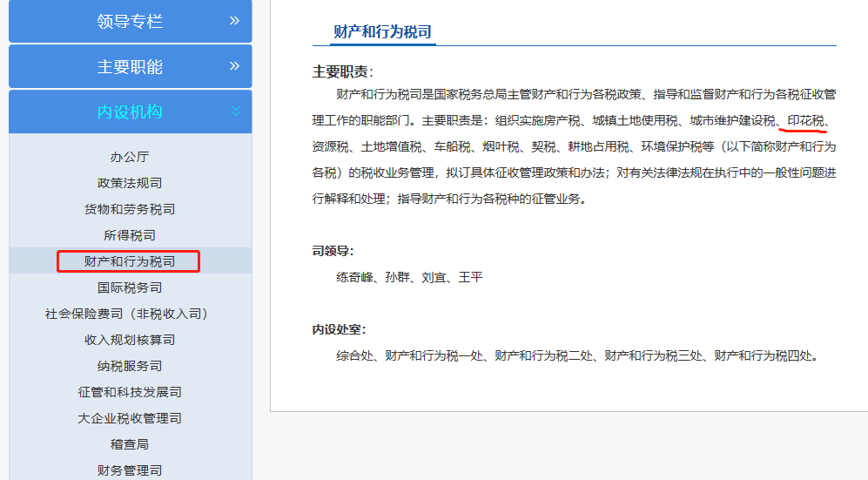Image resolution: width=868 pixels, height=480 pixels.
Task: Open the 所得税司 link
Action: coord(130,235)
